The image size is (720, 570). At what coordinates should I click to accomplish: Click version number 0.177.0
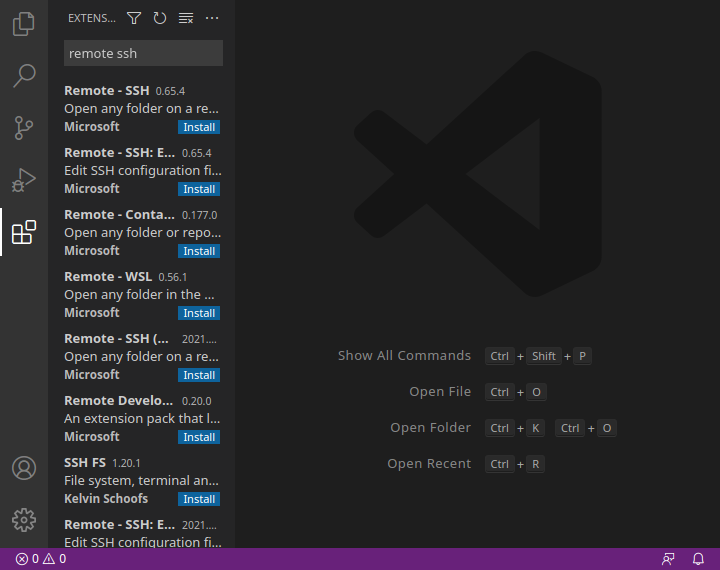pyautogui.click(x=199, y=215)
